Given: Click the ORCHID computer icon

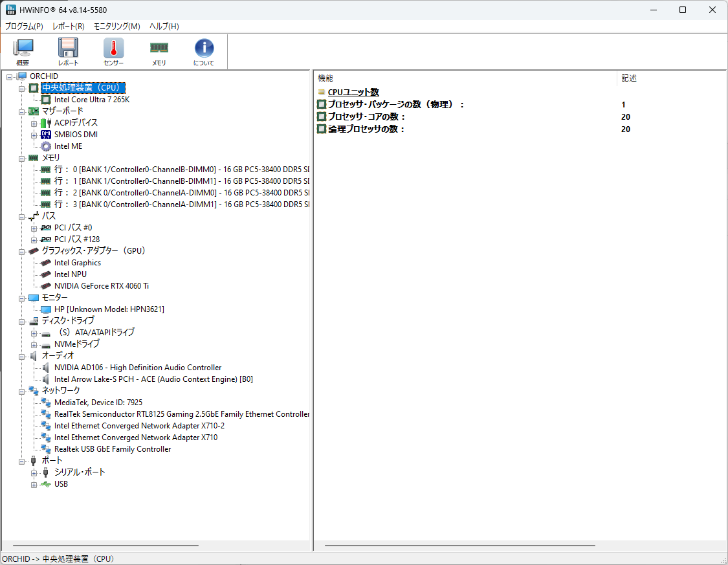Looking at the screenshot, I should tap(22, 76).
